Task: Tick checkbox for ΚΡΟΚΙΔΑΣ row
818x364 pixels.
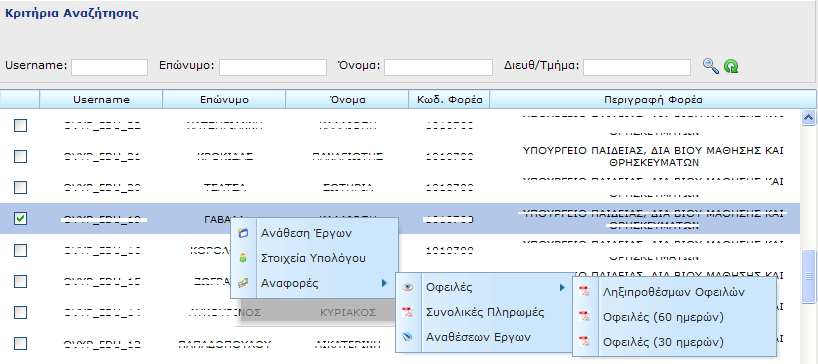Action: 20,156
